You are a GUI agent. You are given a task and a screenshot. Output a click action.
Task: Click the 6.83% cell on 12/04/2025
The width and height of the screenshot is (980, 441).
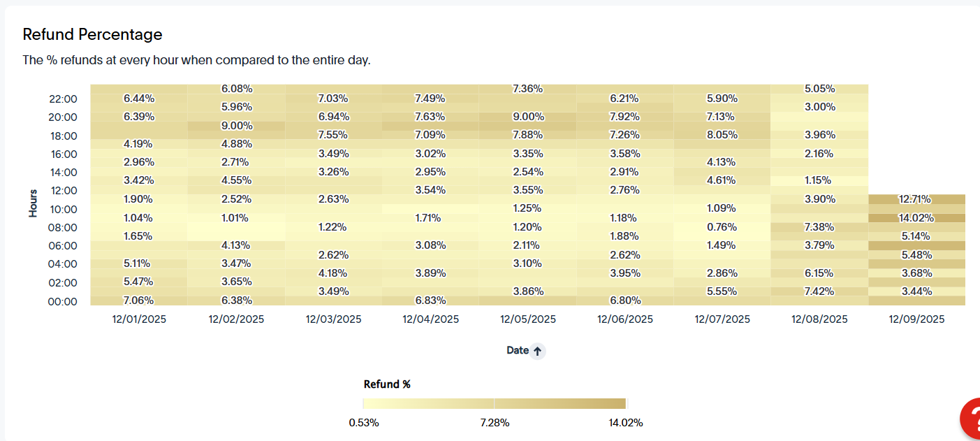click(x=430, y=301)
